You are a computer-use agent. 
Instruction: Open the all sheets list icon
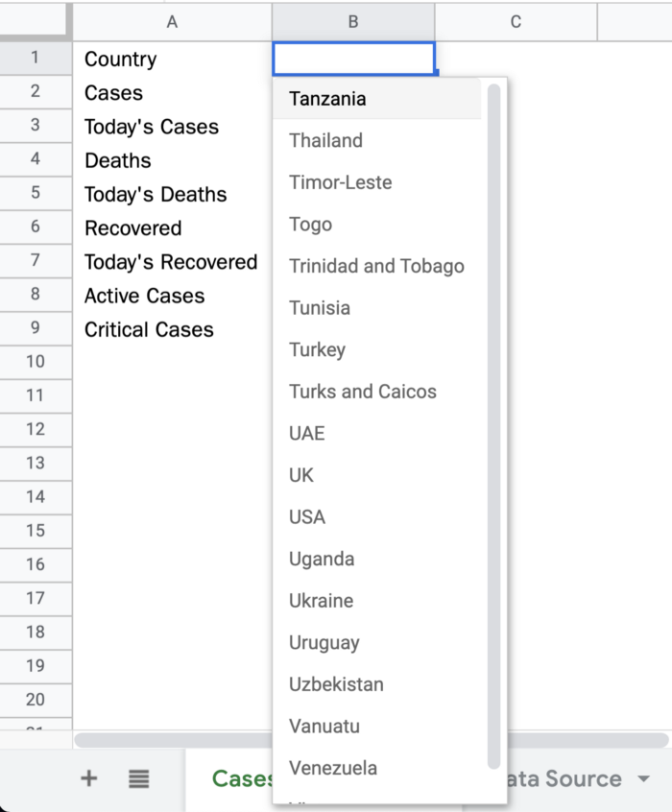(139, 778)
